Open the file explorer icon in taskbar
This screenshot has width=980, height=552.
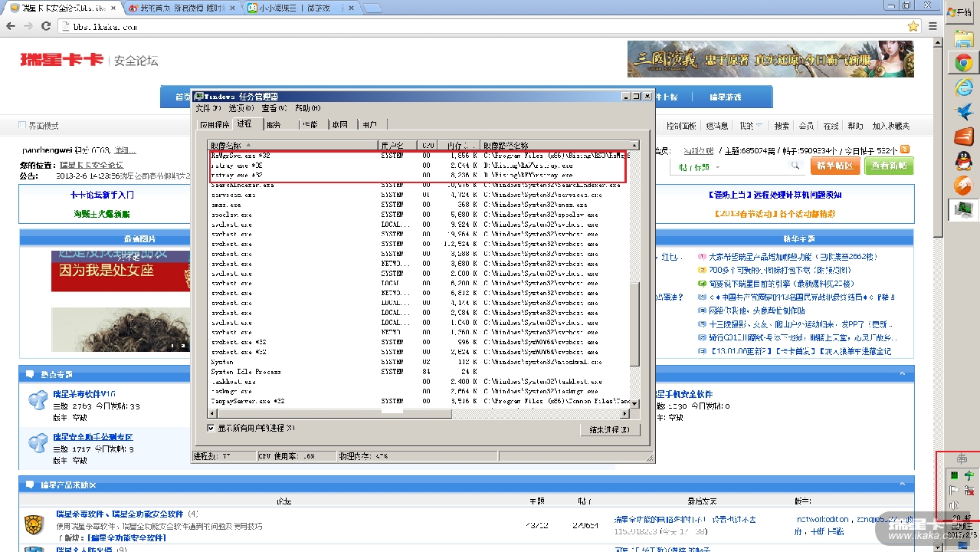(x=963, y=38)
